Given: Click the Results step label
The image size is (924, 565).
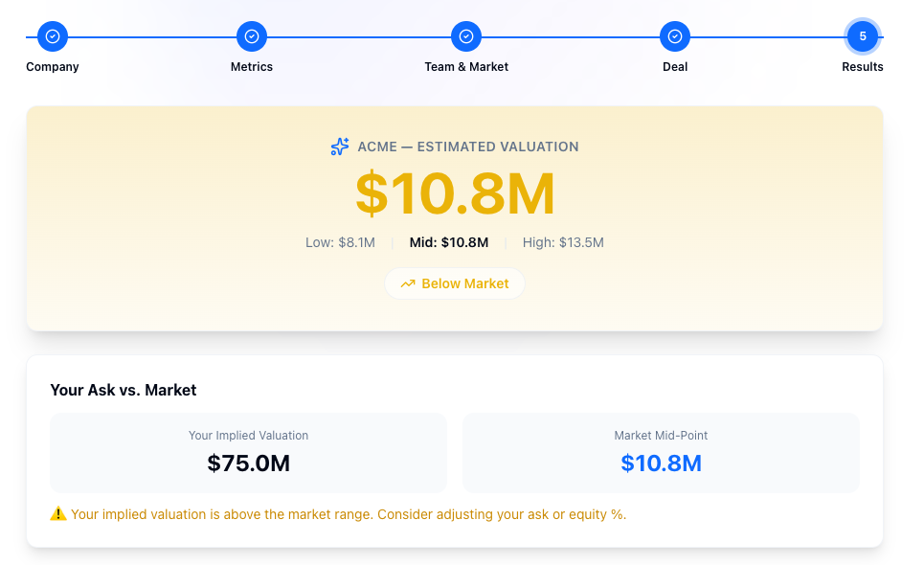Looking at the screenshot, I should pyautogui.click(x=862, y=67).
